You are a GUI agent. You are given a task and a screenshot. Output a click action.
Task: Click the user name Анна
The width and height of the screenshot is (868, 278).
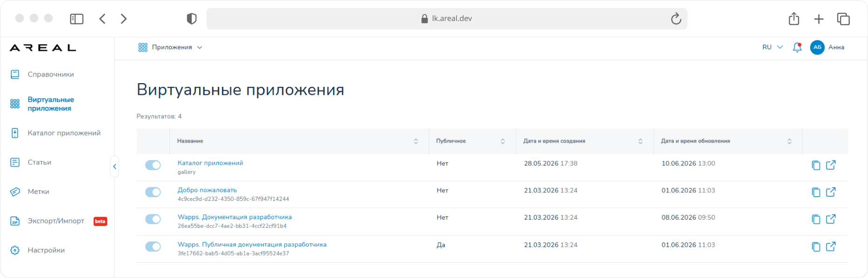point(836,47)
